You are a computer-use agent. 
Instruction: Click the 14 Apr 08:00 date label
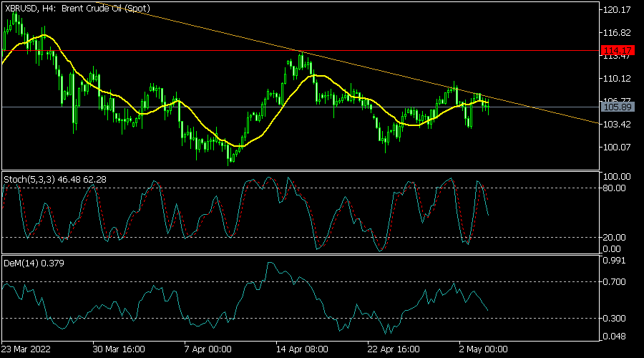tap(302, 349)
